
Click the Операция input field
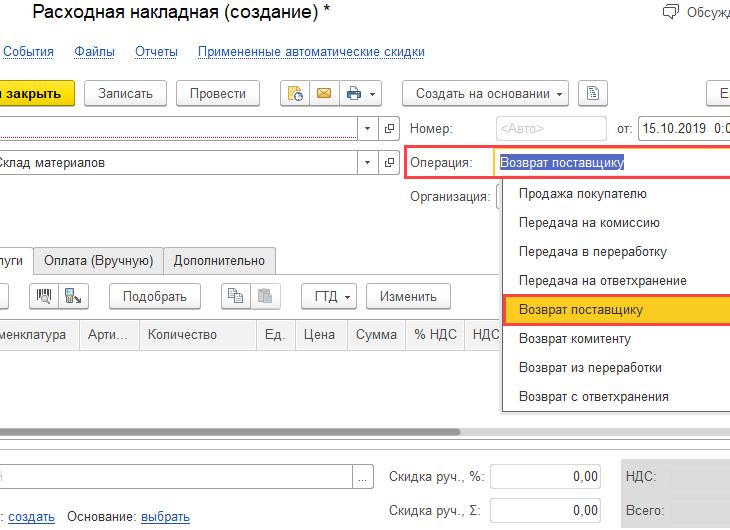point(612,163)
